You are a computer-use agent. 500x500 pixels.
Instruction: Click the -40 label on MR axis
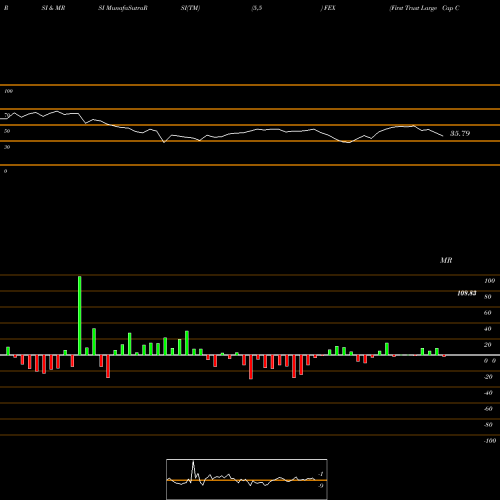[x=488, y=393]
